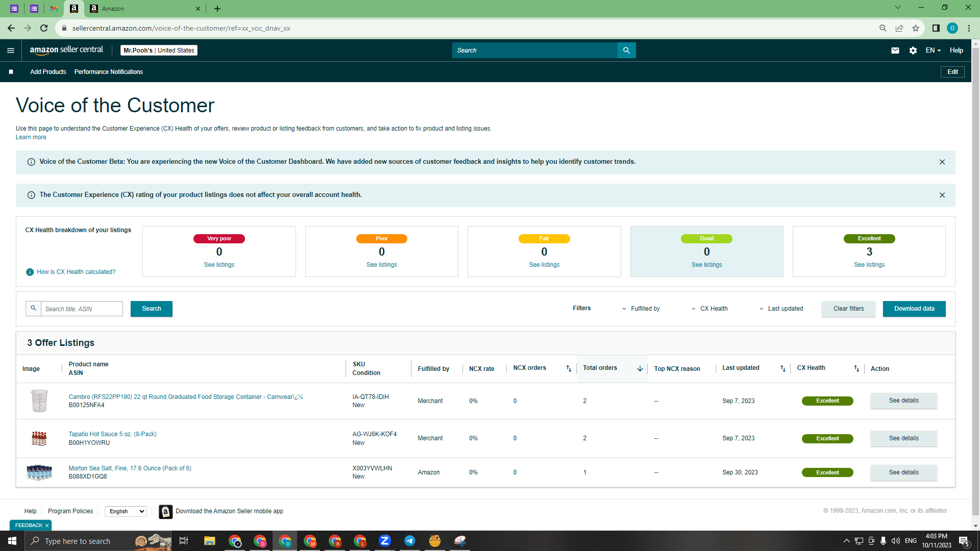Open the Help link in header

957,51
